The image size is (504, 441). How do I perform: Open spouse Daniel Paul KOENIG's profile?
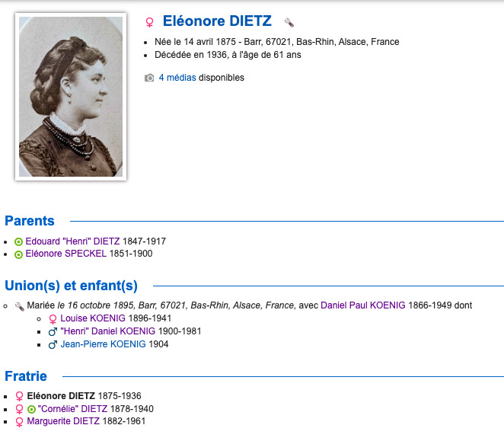coord(363,305)
